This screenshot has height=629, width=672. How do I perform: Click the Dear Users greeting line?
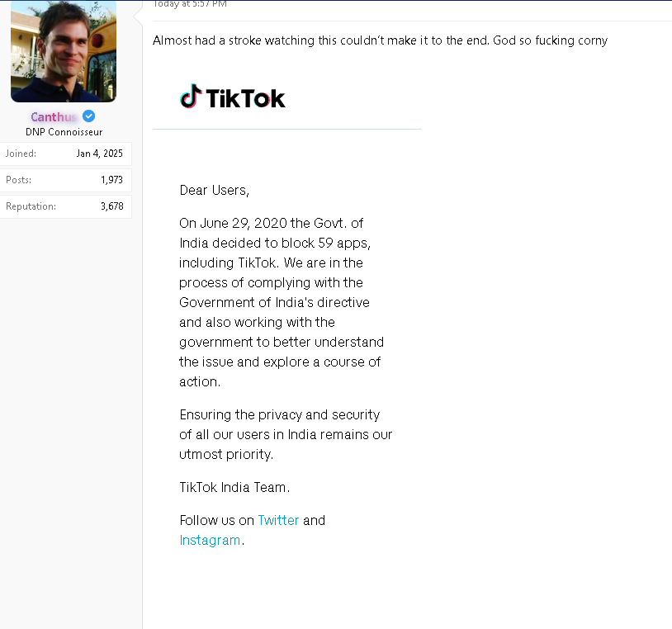tap(214, 190)
